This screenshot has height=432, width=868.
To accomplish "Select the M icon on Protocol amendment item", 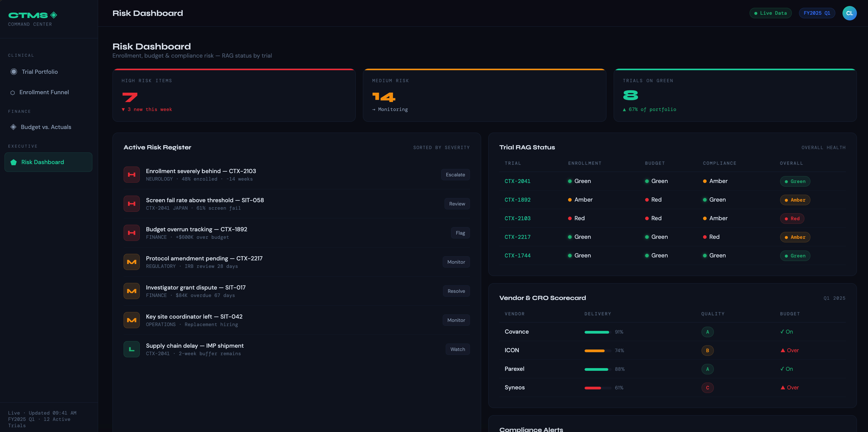I will (131, 262).
